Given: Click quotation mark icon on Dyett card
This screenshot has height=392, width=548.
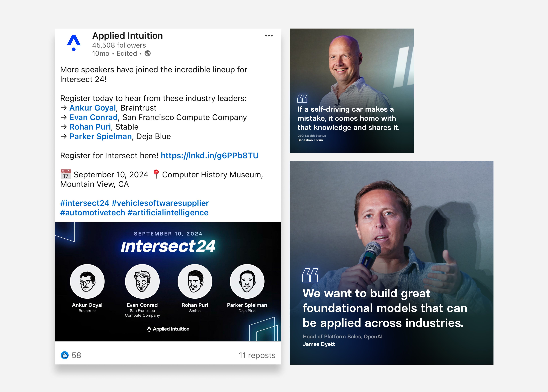Looking at the screenshot, I should pos(310,275).
